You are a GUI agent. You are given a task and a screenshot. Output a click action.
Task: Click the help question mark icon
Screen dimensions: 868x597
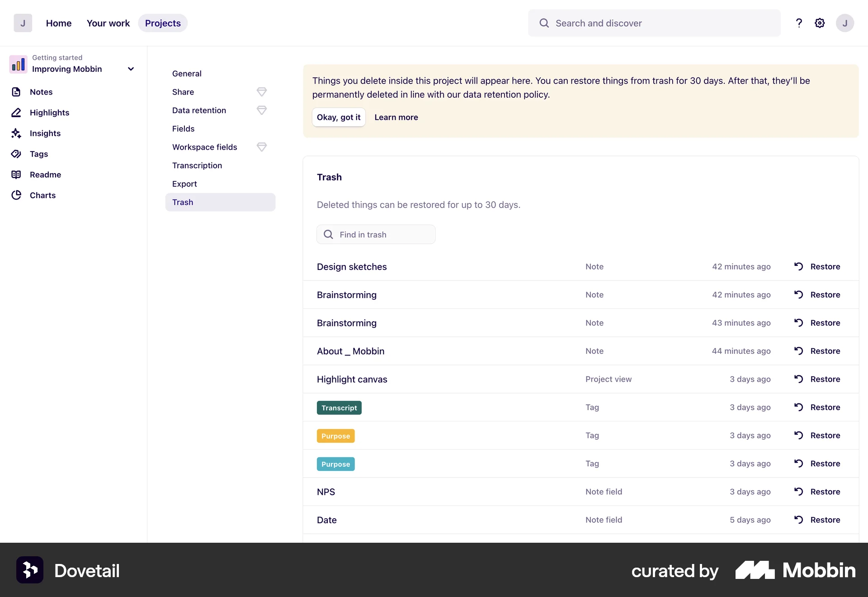coord(799,23)
